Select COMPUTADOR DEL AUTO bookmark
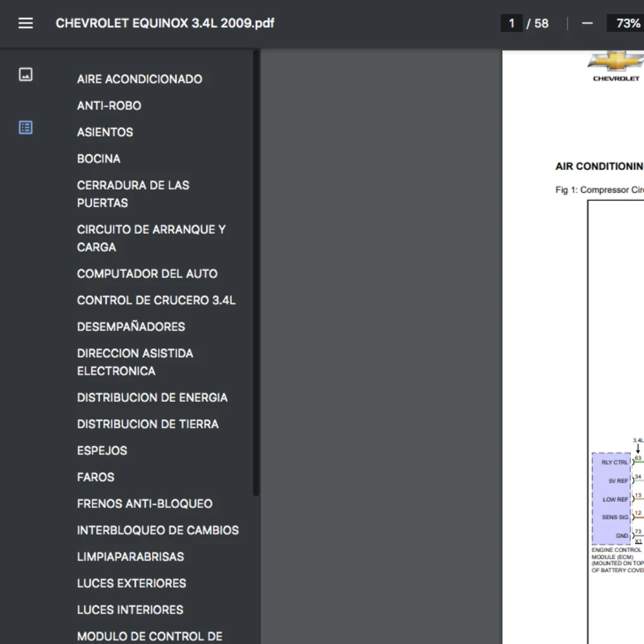 pos(147,274)
